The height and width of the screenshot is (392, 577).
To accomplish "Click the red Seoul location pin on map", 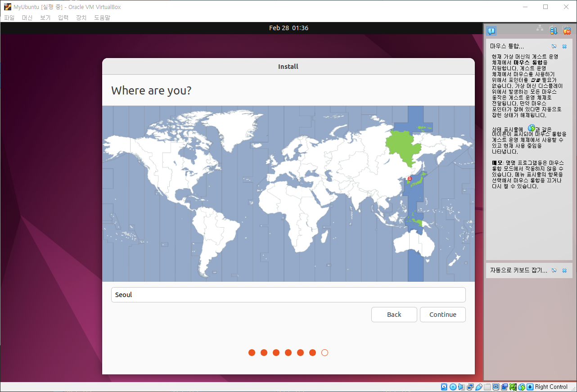I will click(410, 179).
